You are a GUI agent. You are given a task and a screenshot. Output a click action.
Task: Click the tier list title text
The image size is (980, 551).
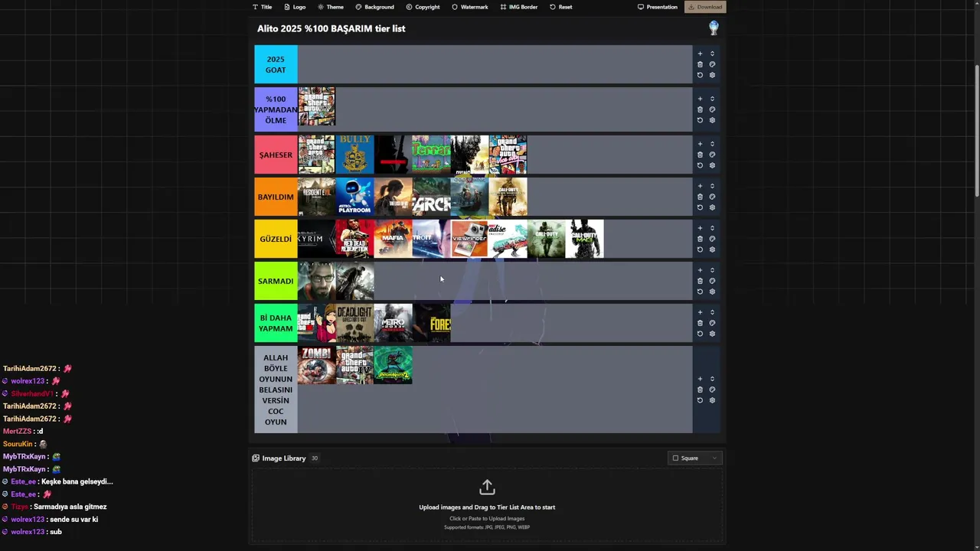click(x=332, y=28)
